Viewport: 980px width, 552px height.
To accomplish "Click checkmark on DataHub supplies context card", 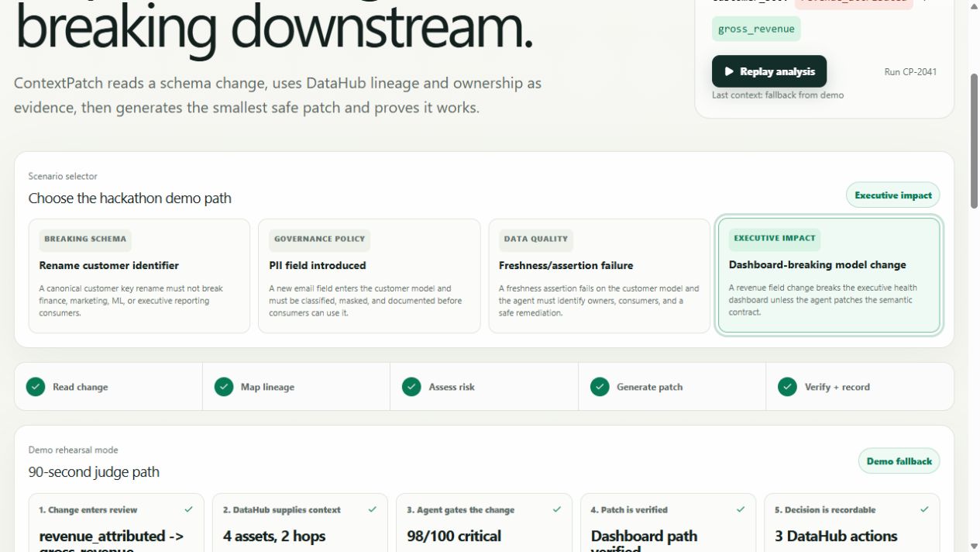I will [x=373, y=509].
